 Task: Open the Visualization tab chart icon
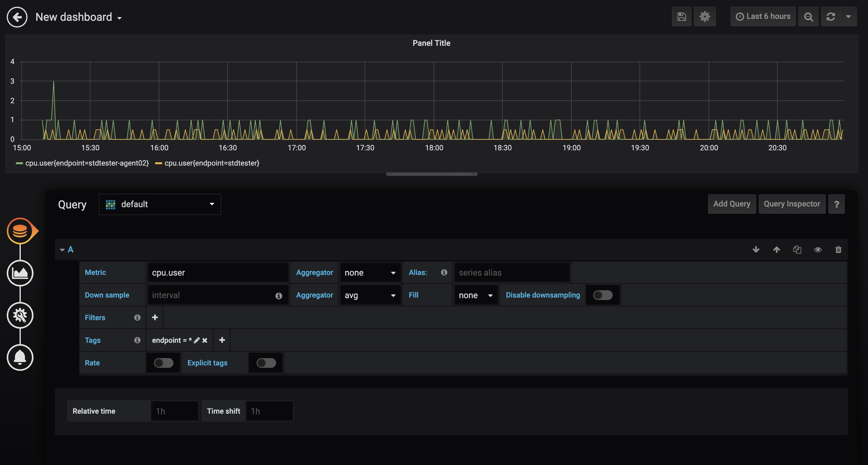pos(20,273)
